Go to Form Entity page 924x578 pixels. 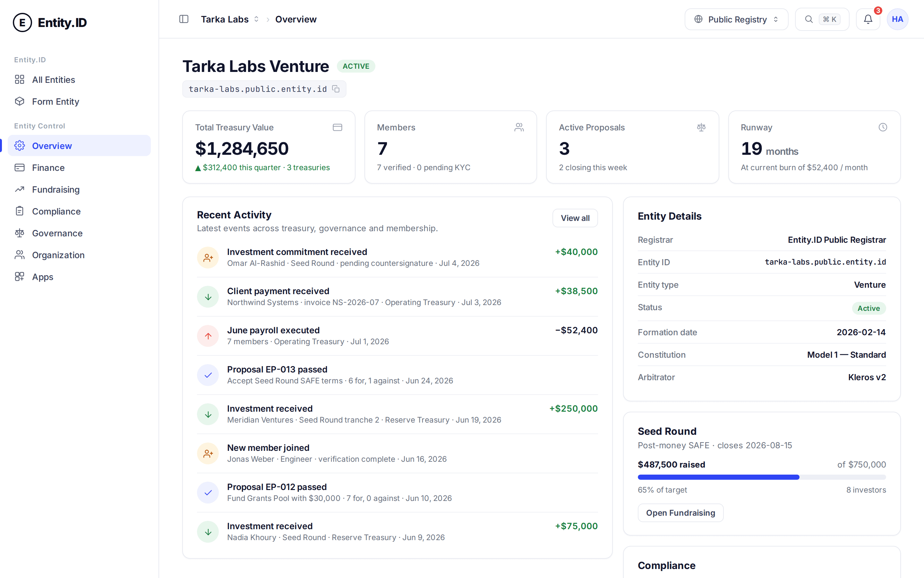pos(79,101)
